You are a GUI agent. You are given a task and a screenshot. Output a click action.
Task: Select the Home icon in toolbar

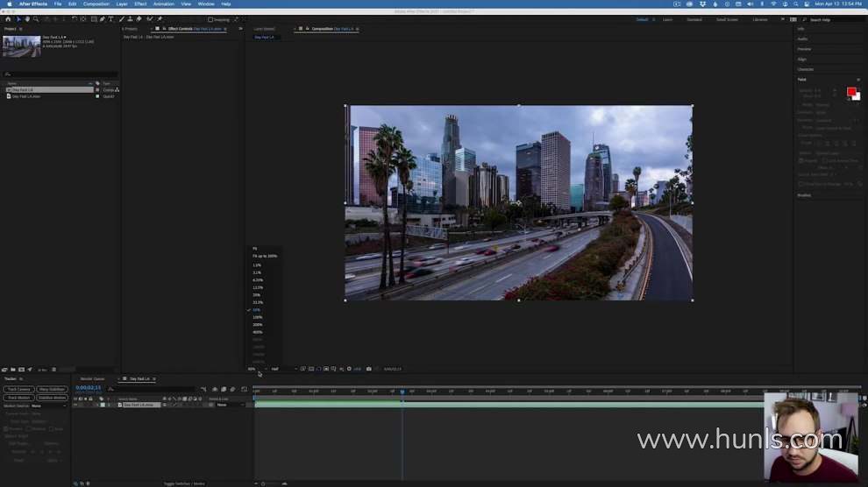[8, 19]
